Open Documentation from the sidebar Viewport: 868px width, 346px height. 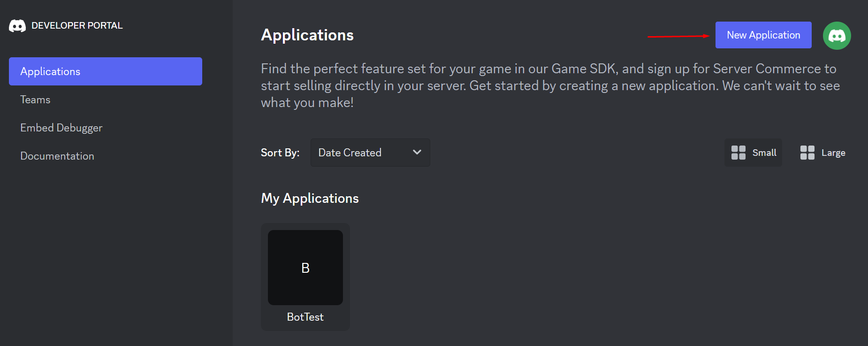[x=57, y=155]
